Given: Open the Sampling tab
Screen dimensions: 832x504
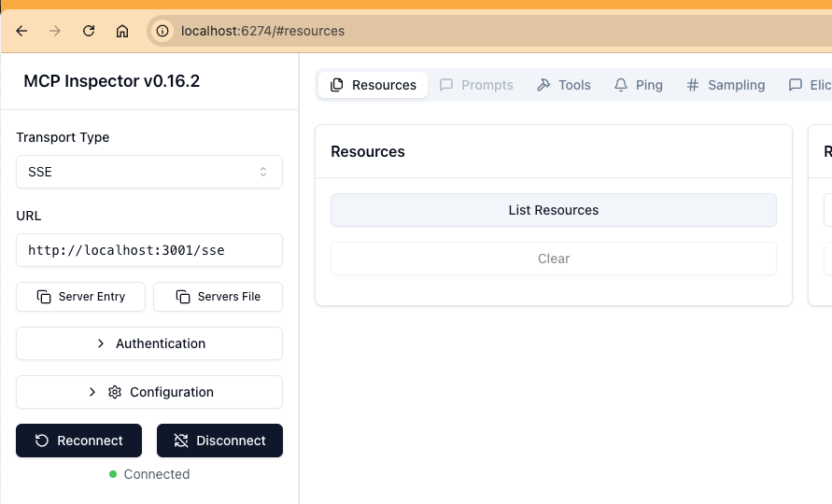Looking at the screenshot, I should click(x=726, y=85).
